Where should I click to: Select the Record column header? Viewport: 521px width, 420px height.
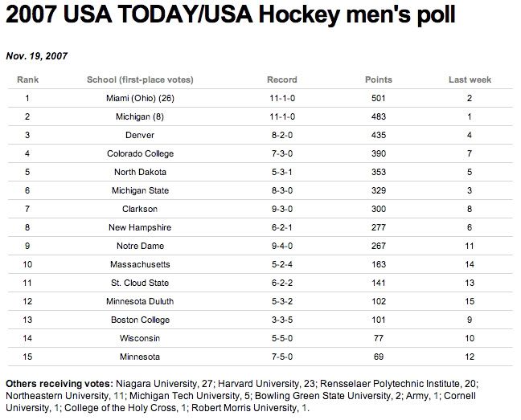click(281, 80)
